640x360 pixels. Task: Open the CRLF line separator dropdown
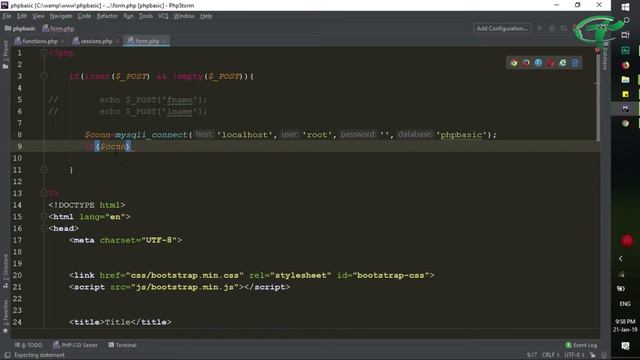(x=551, y=355)
